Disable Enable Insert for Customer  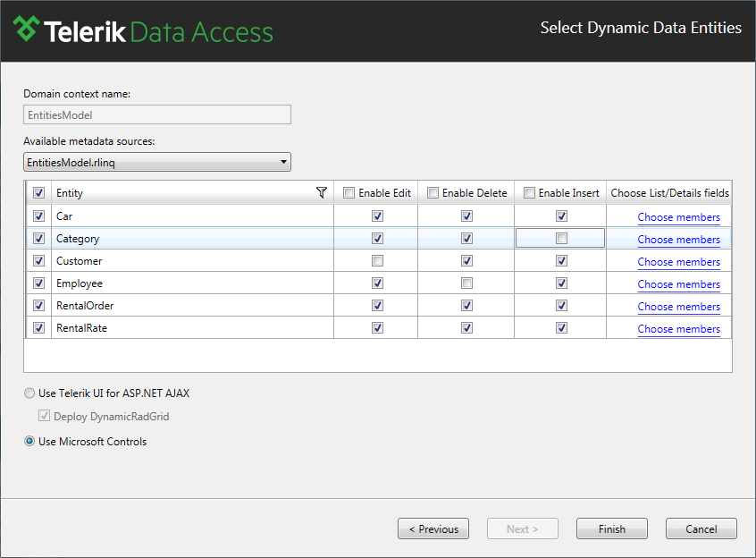click(562, 261)
